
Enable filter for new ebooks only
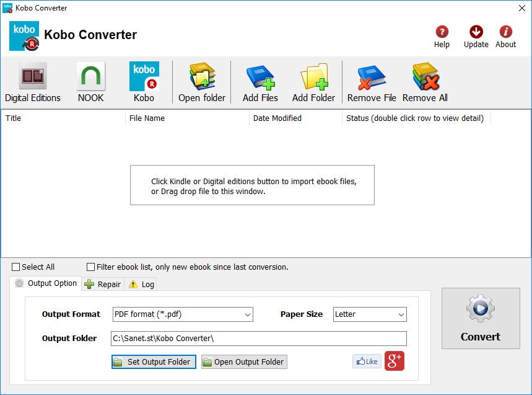click(x=90, y=267)
